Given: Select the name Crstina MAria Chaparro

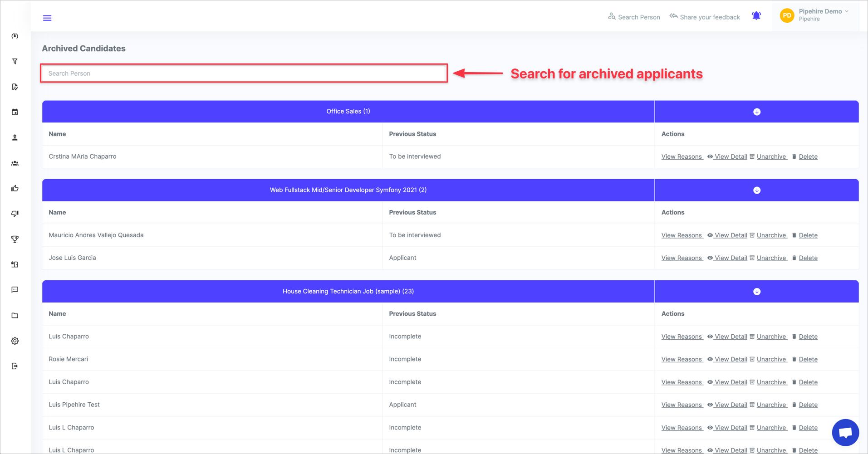Looking at the screenshot, I should click(83, 156).
